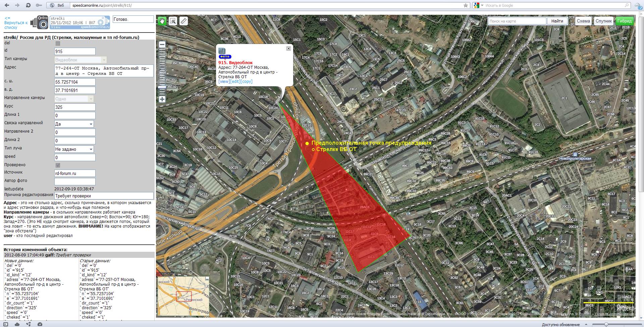The image size is (644, 327).
Task: Toggle the del checkbox
Action: point(58,43)
